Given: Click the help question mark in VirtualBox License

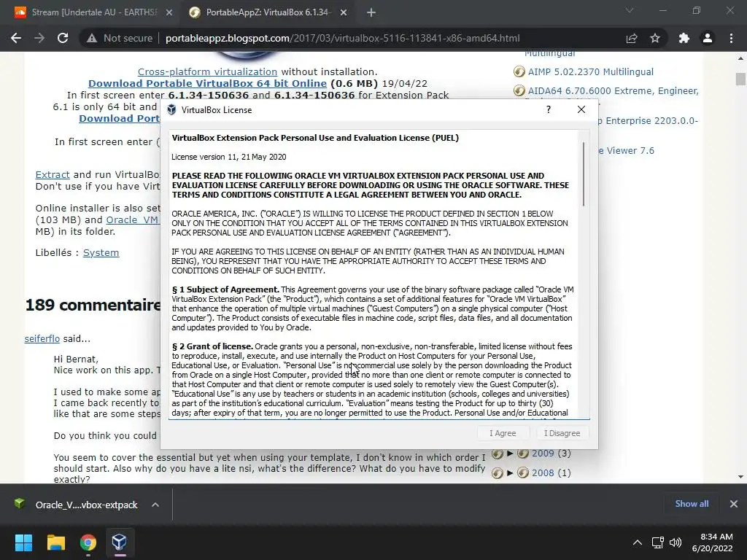Looking at the screenshot, I should click(549, 109).
